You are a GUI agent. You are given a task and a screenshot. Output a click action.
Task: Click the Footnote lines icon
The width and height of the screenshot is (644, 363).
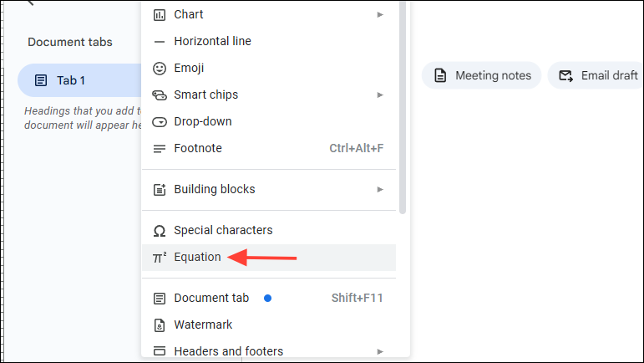pyautogui.click(x=160, y=149)
